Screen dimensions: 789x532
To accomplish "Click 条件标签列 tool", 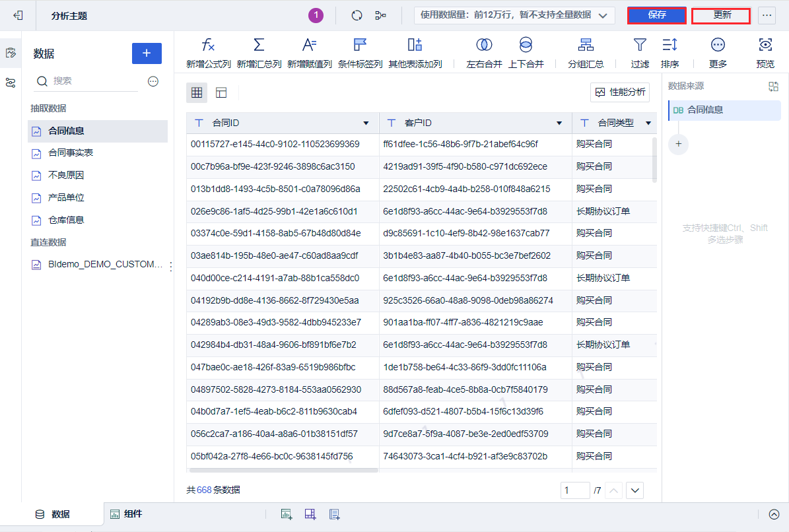I will pos(360,52).
